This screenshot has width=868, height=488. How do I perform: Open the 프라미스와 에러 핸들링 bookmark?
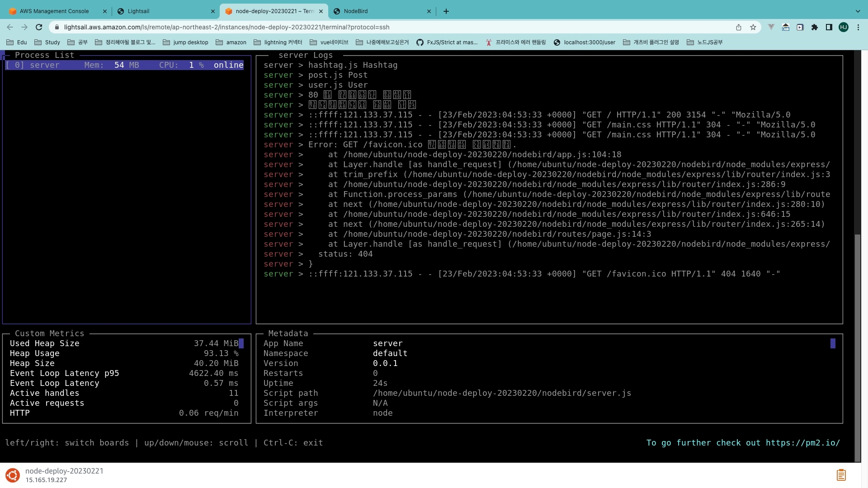pos(516,42)
